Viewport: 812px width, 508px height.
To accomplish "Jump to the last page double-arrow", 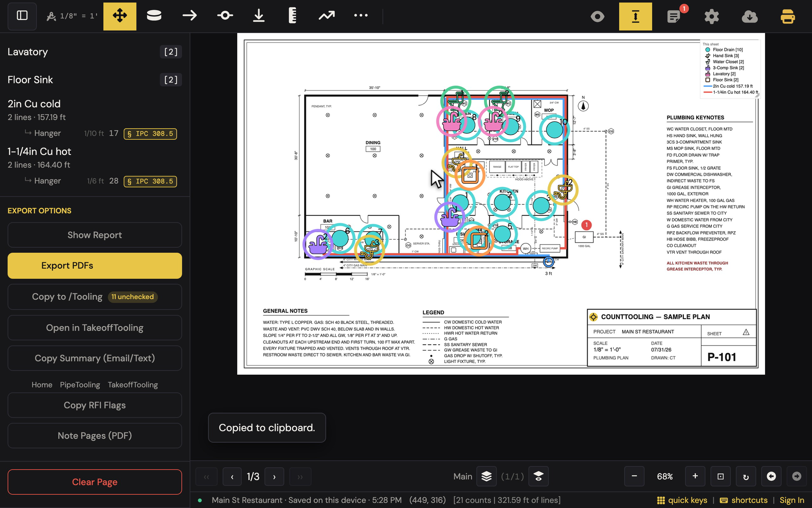I will point(300,477).
